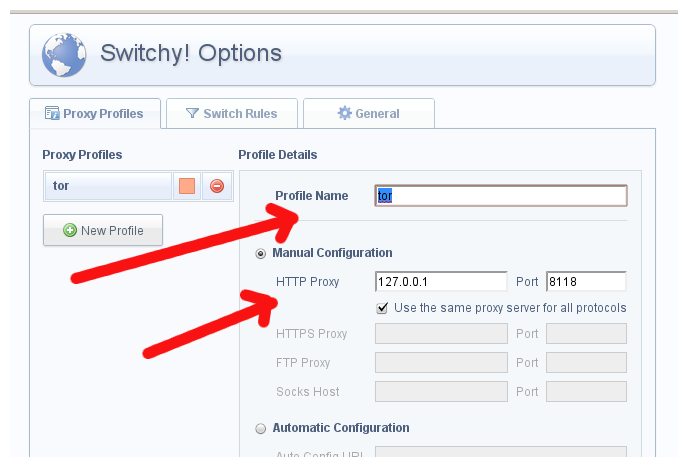Viewport: 688px width, 467px height.
Task: Click the Switchy! Options page title
Action: [x=191, y=53]
